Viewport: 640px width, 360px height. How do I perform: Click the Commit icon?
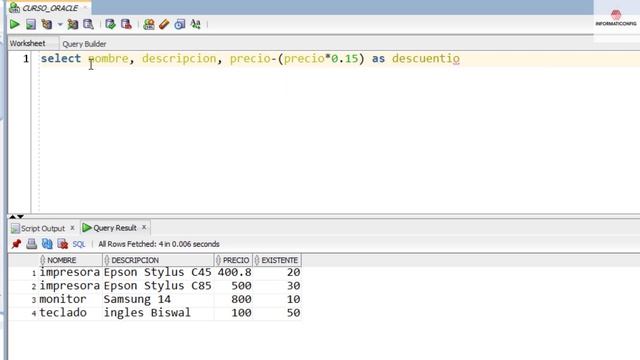coord(110,24)
